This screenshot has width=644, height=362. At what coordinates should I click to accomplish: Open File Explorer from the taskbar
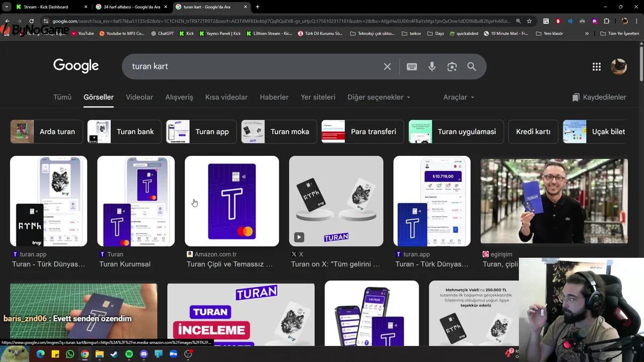tap(100, 354)
